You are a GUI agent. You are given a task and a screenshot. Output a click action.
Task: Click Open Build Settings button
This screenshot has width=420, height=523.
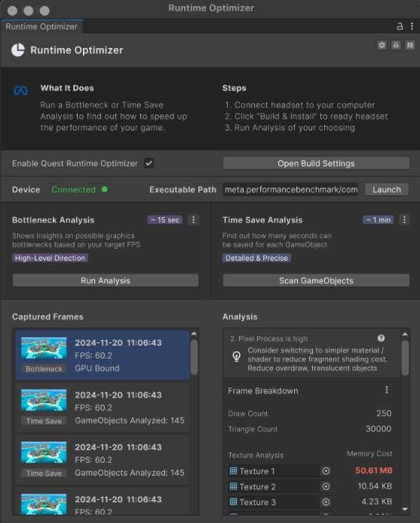[x=316, y=164]
